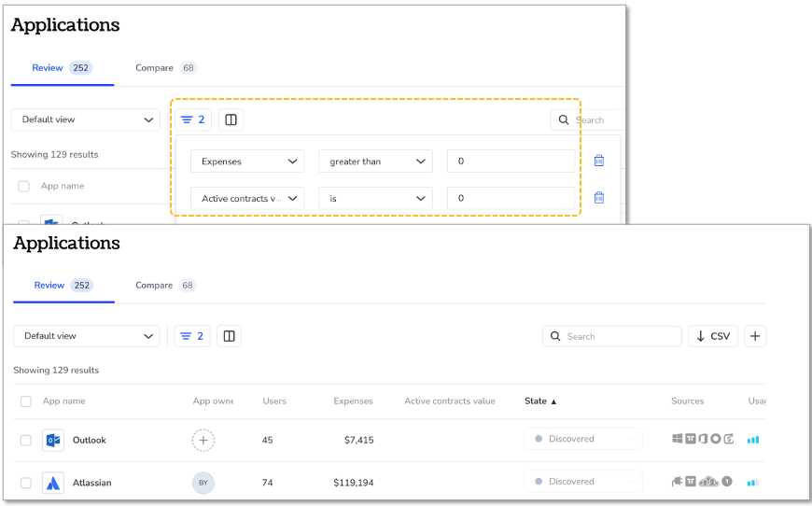
Task: Click the search magnifier in bottom window
Action: point(555,336)
